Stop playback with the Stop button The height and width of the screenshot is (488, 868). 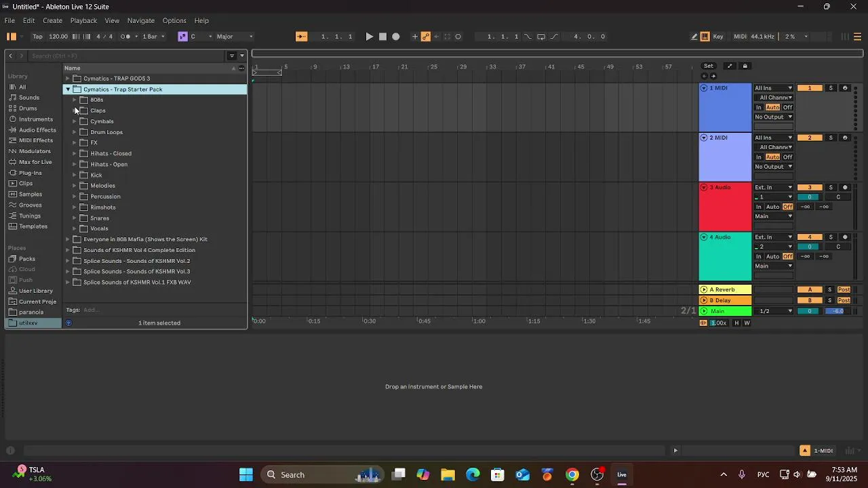click(x=382, y=37)
